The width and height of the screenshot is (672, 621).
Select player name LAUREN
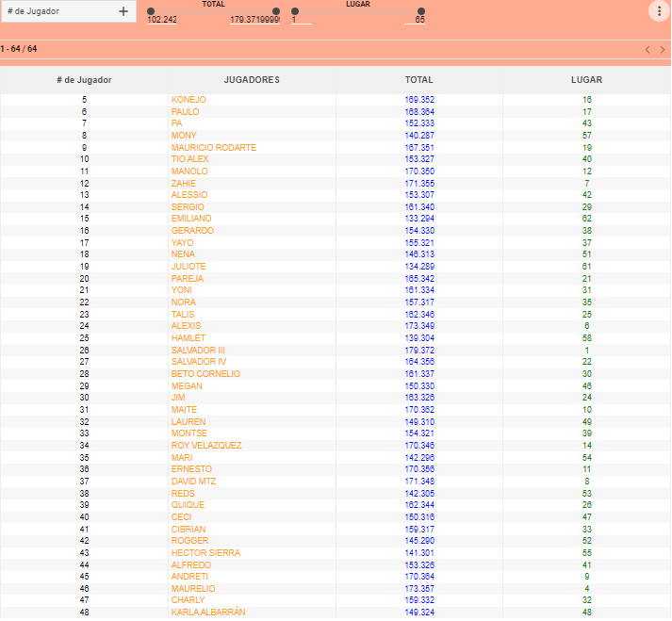188,422
